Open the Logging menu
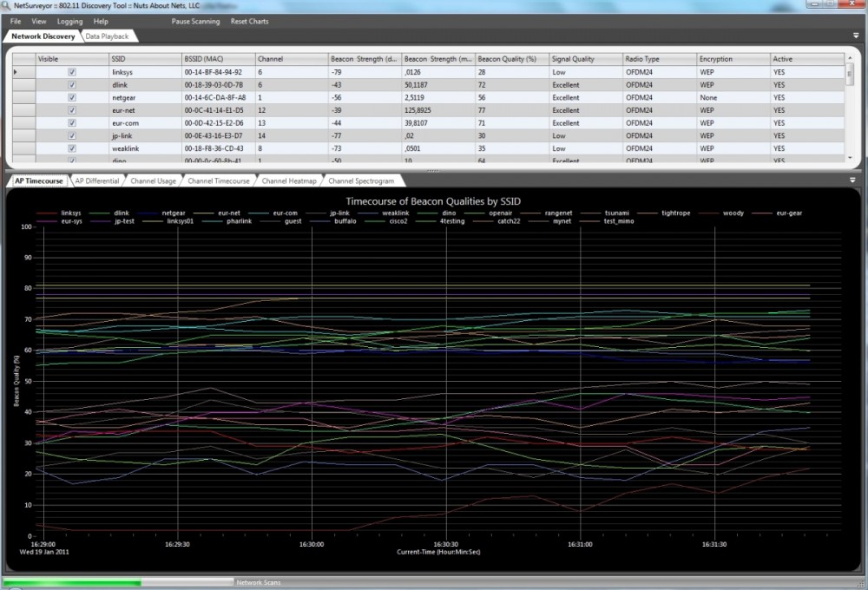This screenshot has height=590, width=868. point(69,21)
